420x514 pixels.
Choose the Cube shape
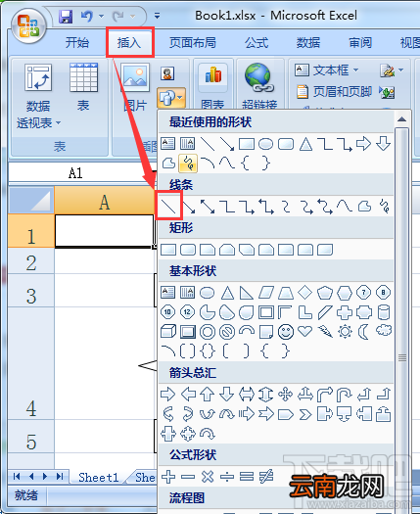point(168,332)
